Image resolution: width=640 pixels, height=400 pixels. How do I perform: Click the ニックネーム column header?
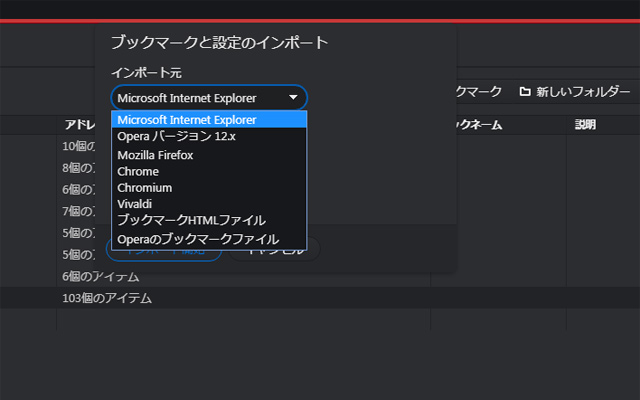pos(480,124)
